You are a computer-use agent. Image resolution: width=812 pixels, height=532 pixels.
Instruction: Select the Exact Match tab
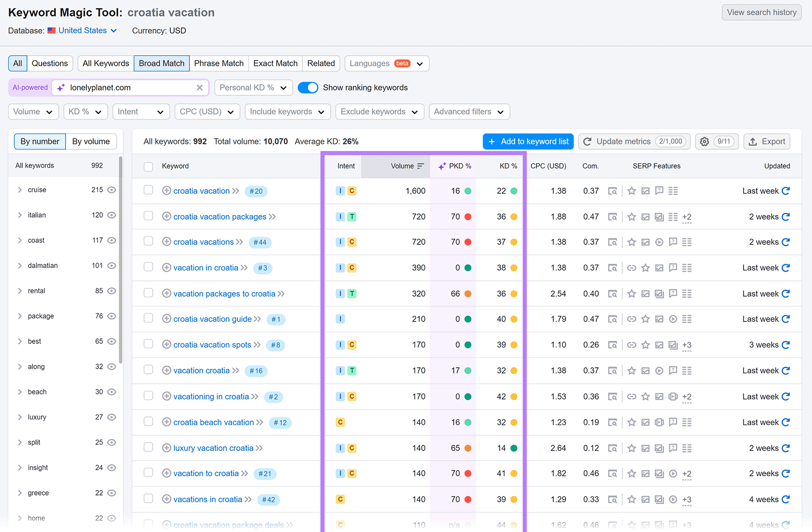(275, 63)
